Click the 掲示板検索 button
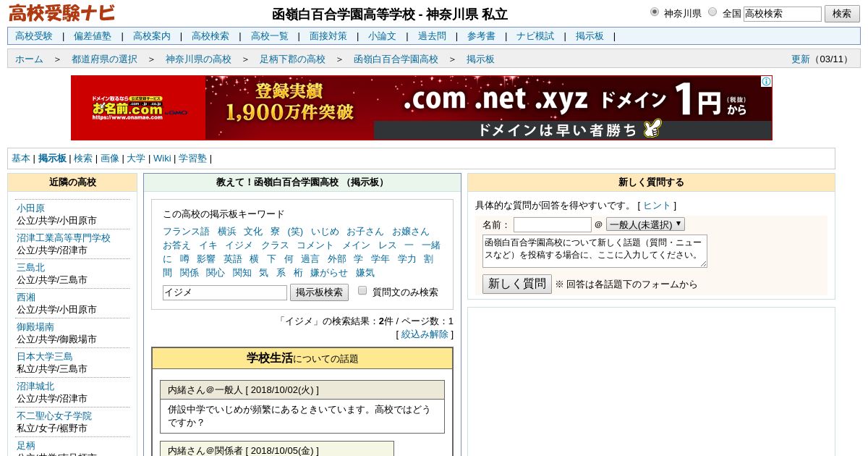868x456 pixels. (319, 292)
